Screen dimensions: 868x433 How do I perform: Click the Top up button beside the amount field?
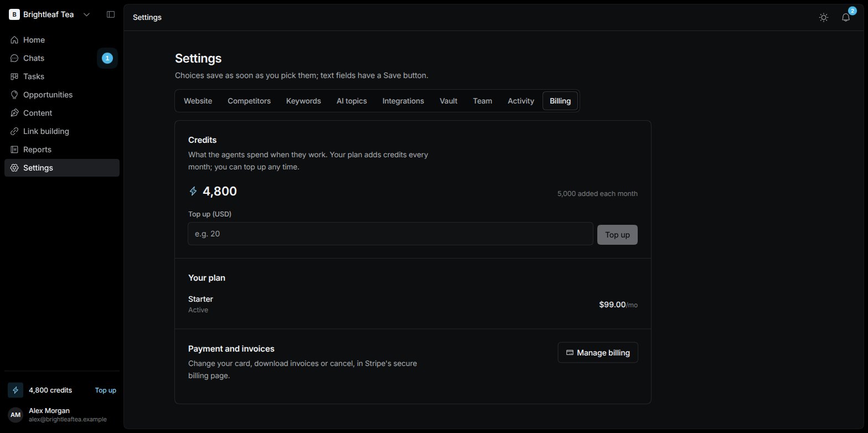click(617, 235)
